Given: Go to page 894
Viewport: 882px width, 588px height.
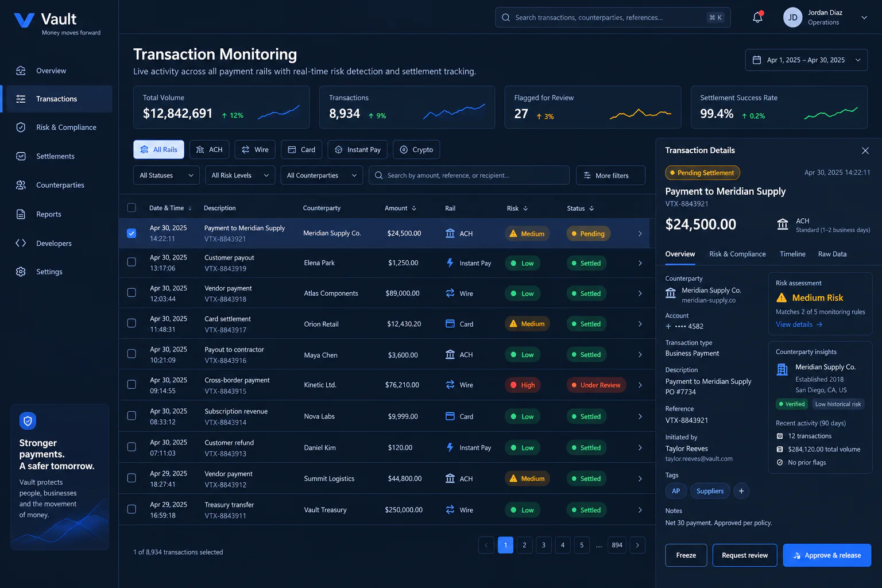Looking at the screenshot, I should pyautogui.click(x=617, y=545).
